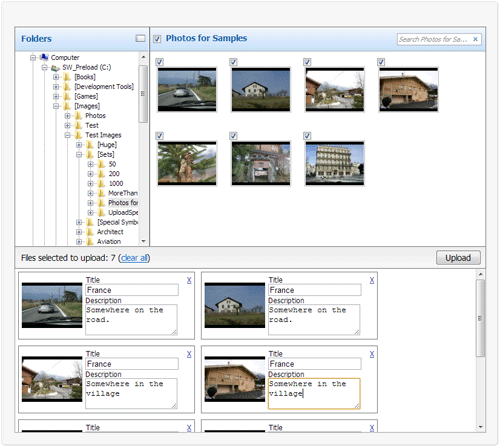The height and width of the screenshot is (446, 500).
Task: Select the Architect folder in tree
Action: click(x=110, y=232)
